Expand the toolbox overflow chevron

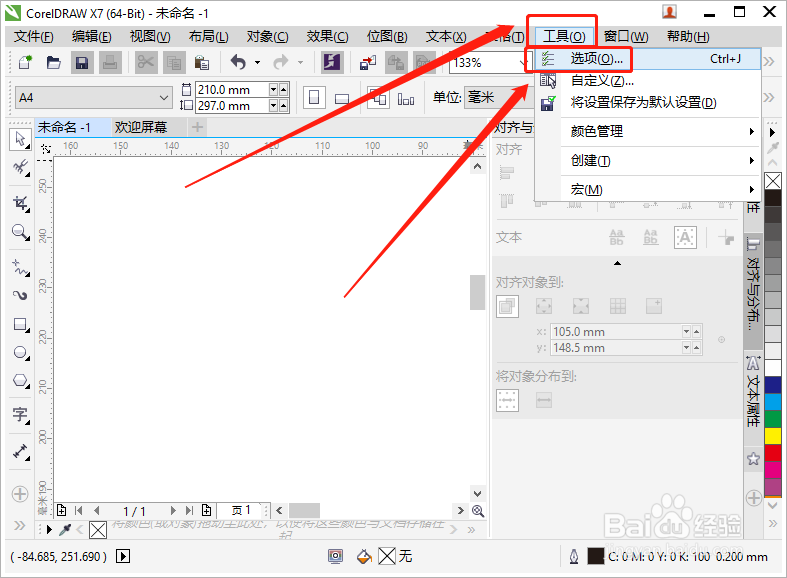(20, 525)
